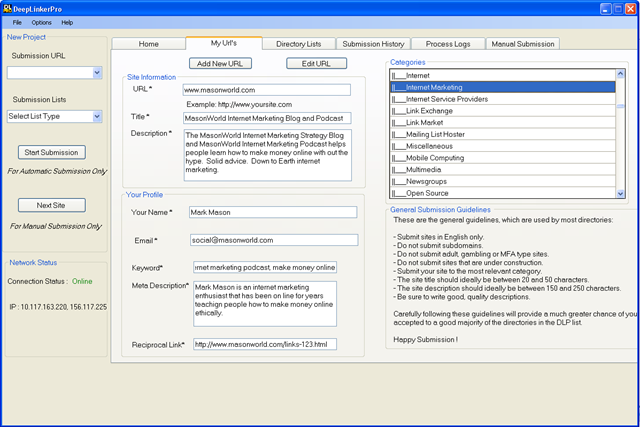Open the Options menu

[x=42, y=22]
